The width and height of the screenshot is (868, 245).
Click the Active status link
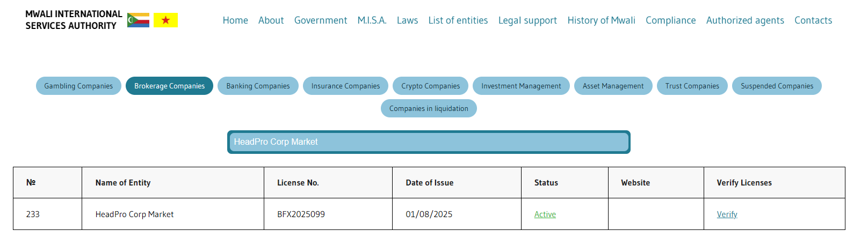click(545, 214)
